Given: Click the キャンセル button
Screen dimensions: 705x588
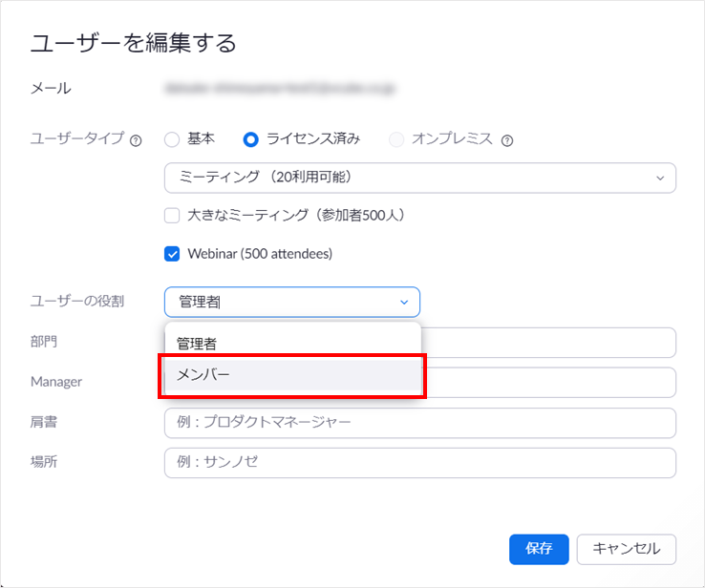Looking at the screenshot, I should pyautogui.click(x=627, y=549).
